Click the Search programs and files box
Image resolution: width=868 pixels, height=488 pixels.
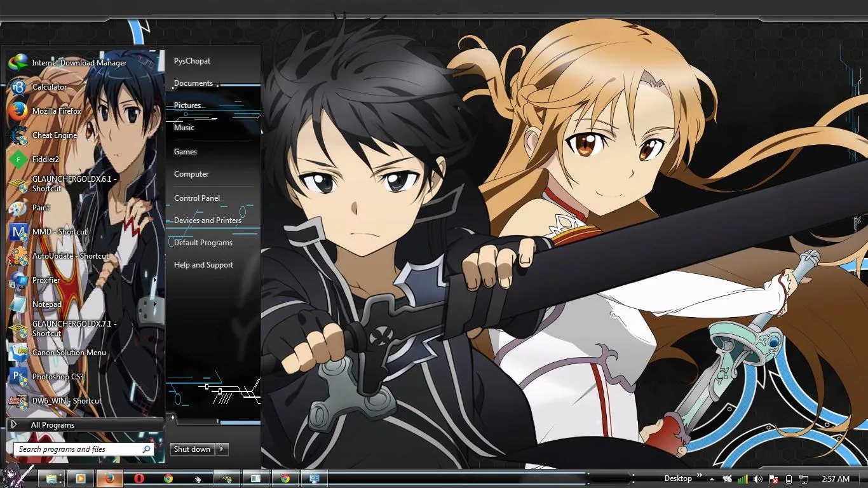[84, 449]
